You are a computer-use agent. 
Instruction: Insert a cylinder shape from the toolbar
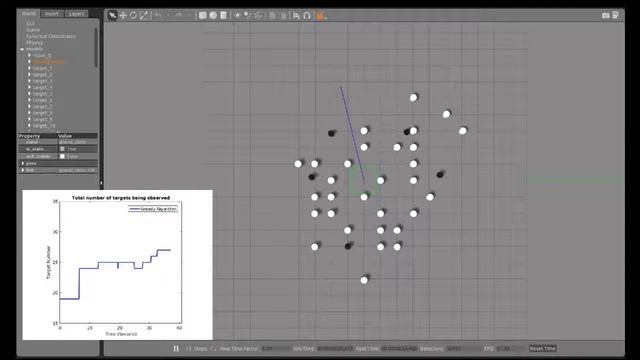223,16
